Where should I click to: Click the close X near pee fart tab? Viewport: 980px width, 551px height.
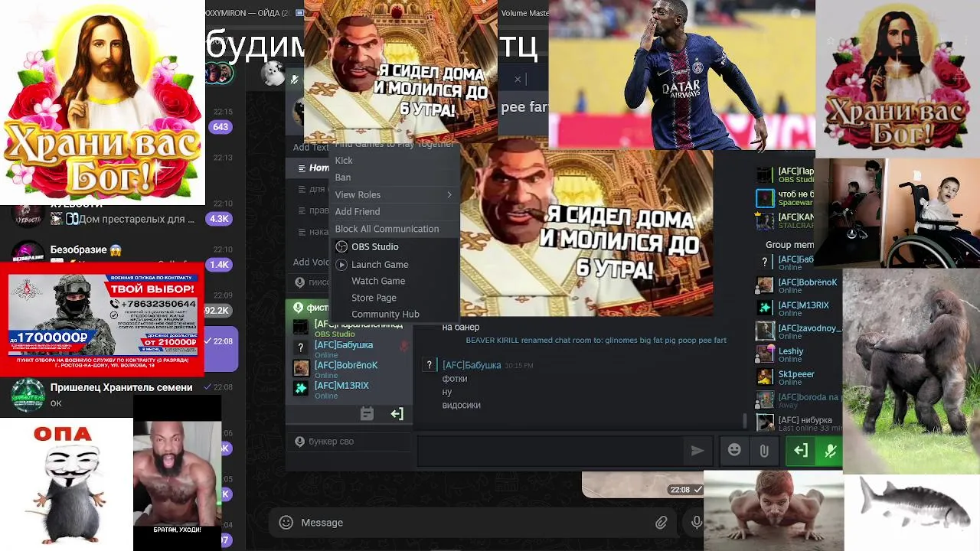518,79
